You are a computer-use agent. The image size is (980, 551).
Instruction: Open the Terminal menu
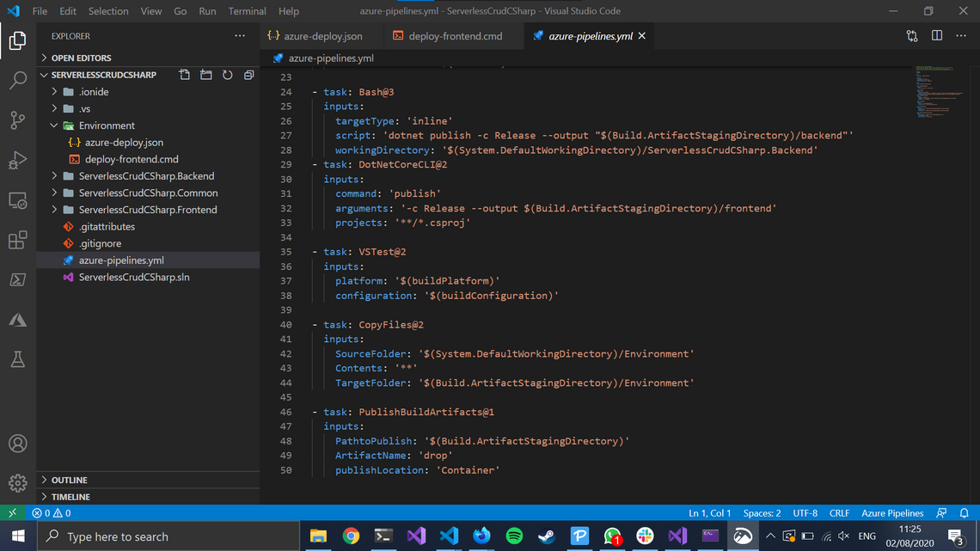247,11
